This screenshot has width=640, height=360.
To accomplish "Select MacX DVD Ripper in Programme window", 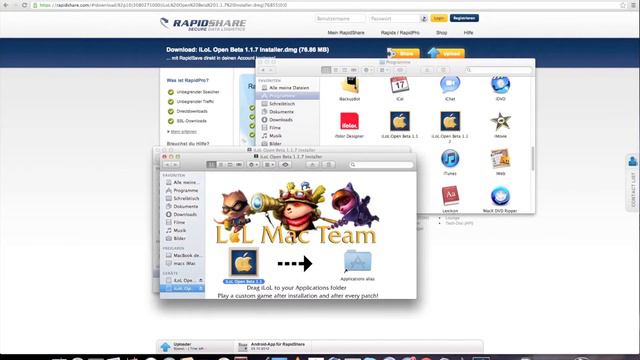I will 500,196.
